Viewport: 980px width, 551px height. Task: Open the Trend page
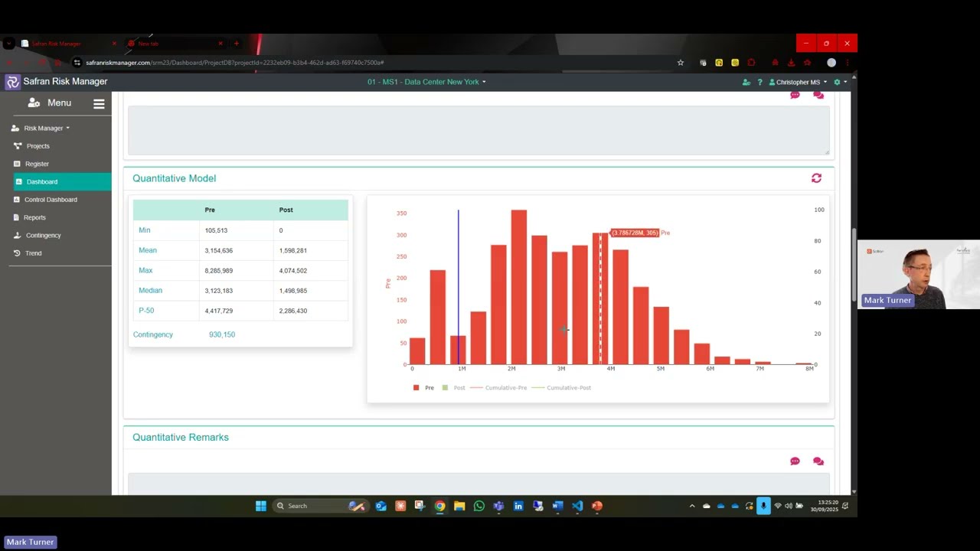pyautogui.click(x=34, y=253)
